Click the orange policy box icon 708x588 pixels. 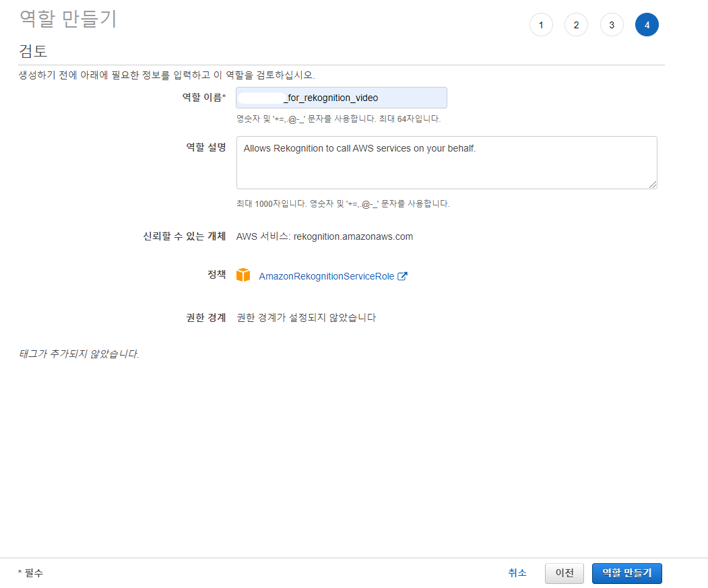click(243, 275)
